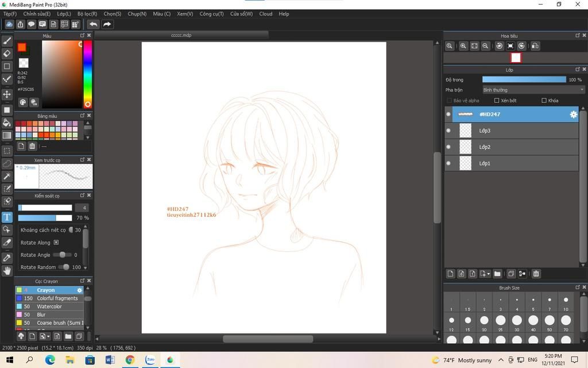588x368 pixels.
Task: Zoom in using the Navigator magnifier plus
Action: [463, 46]
